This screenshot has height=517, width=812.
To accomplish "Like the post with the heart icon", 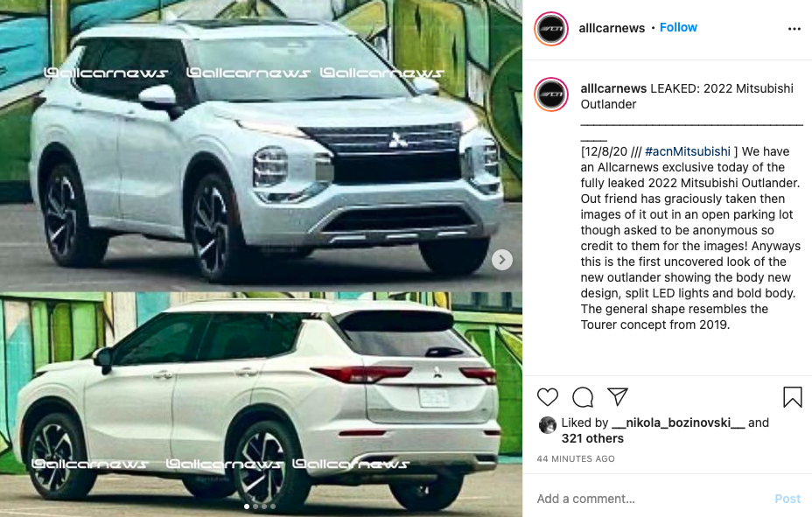I will [548, 397].
